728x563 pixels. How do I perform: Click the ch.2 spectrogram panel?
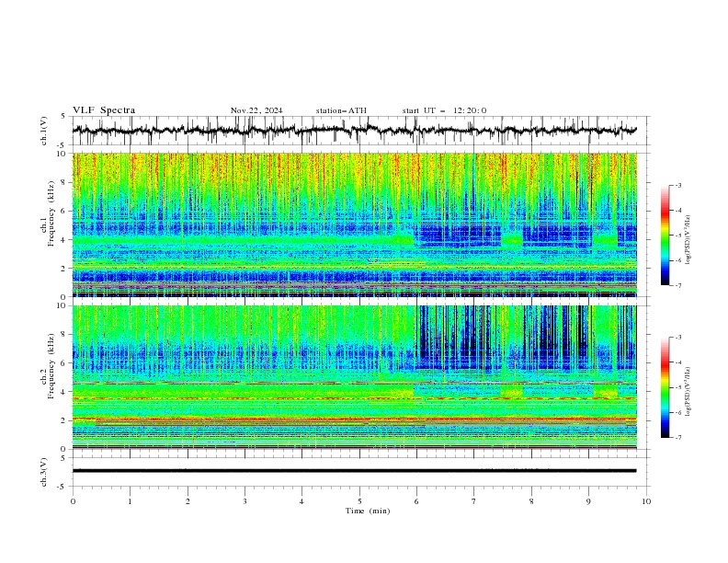[x=354, y=377]
